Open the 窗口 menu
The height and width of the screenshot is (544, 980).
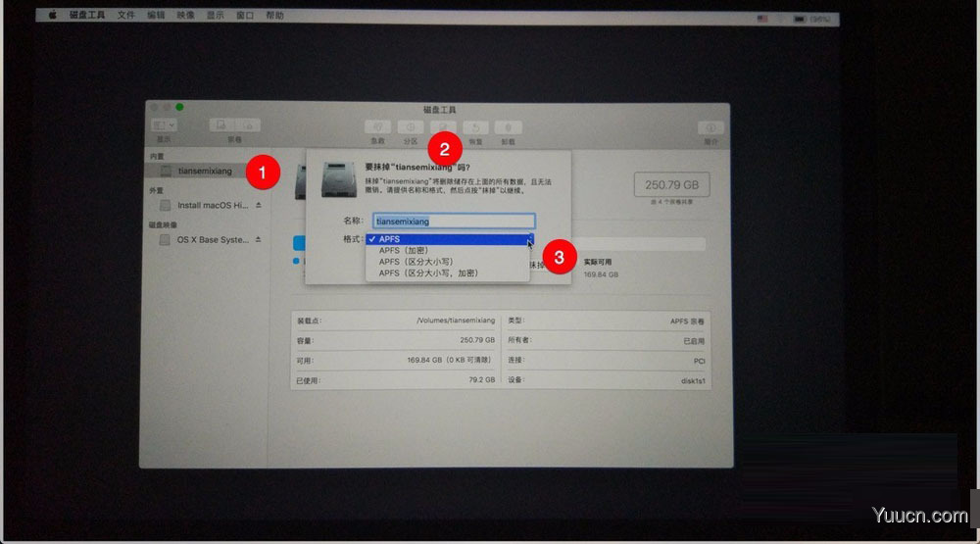click(x=245, y=15)
